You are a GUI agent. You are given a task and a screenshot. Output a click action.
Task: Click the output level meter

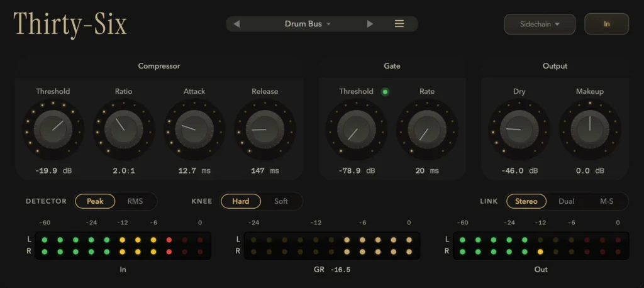(x=541, y=246)
